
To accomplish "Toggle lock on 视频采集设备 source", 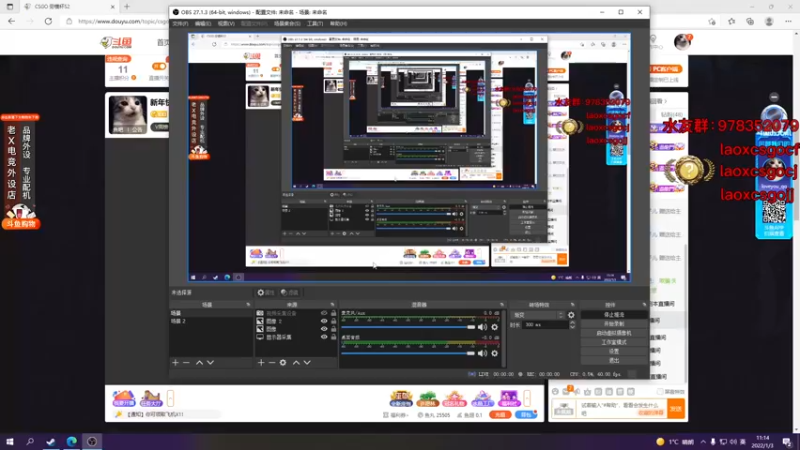I will pyautogui.click(x=333, y=313).
